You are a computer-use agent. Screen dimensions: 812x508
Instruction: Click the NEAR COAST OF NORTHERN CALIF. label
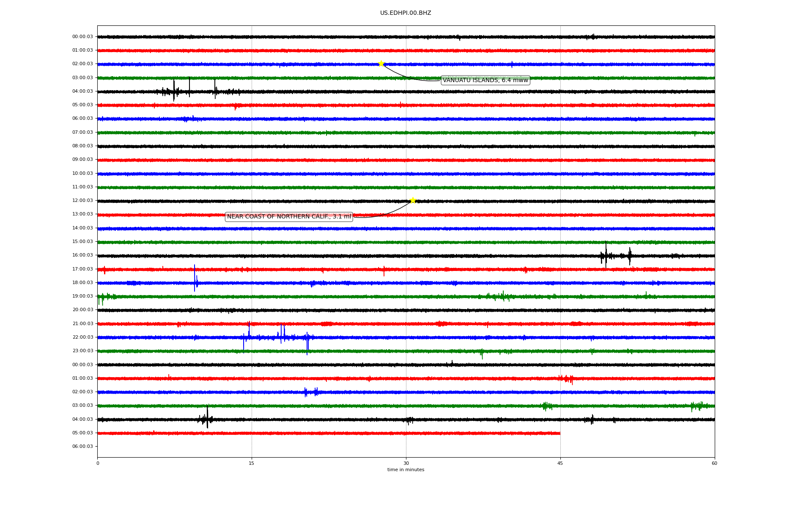(x=289, y=217)
